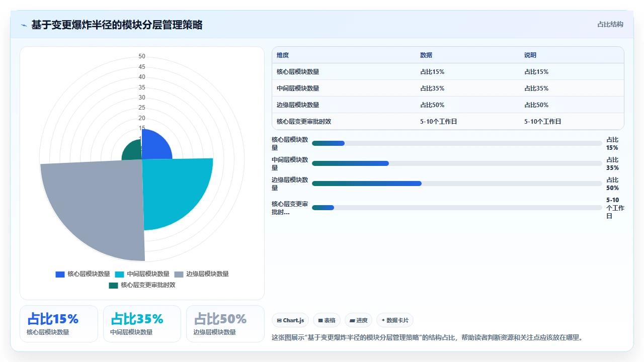Open the 占比15% data card
This screenshot has height=362, width=644.
tap(59, 324)
